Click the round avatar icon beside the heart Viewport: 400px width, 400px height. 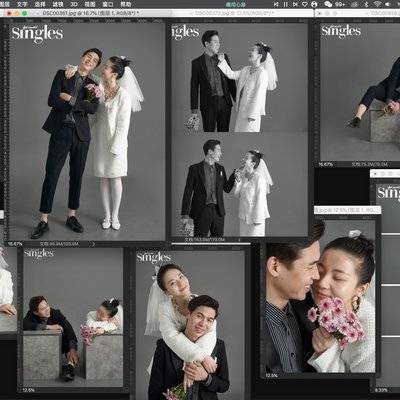point(314,4)
